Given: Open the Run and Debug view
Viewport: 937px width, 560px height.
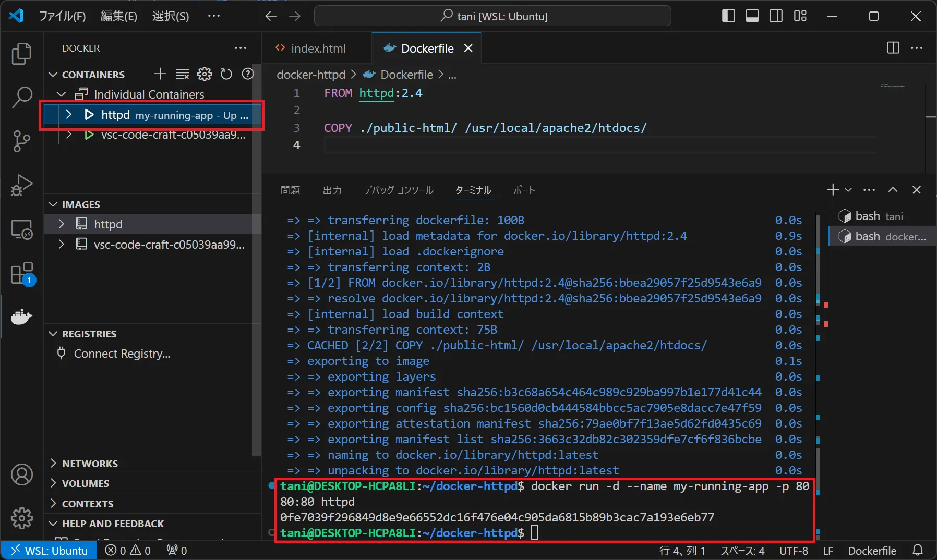Looking at the screenshot, I should click(21, 185).
